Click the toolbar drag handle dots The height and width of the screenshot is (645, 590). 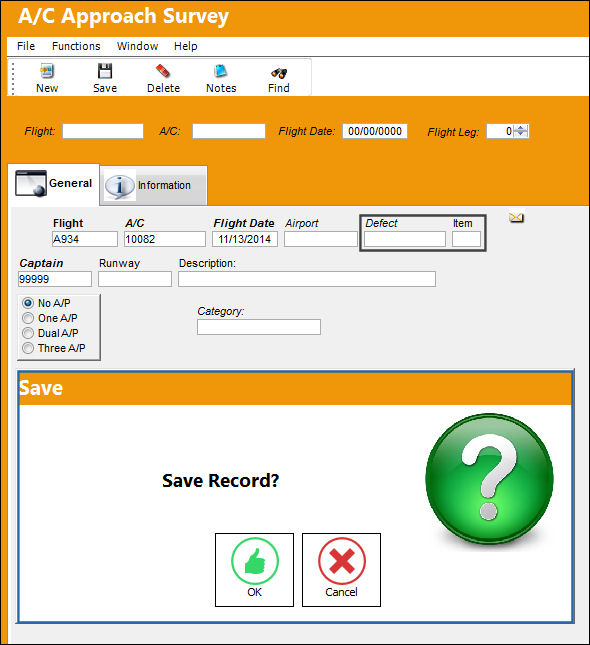13,78
